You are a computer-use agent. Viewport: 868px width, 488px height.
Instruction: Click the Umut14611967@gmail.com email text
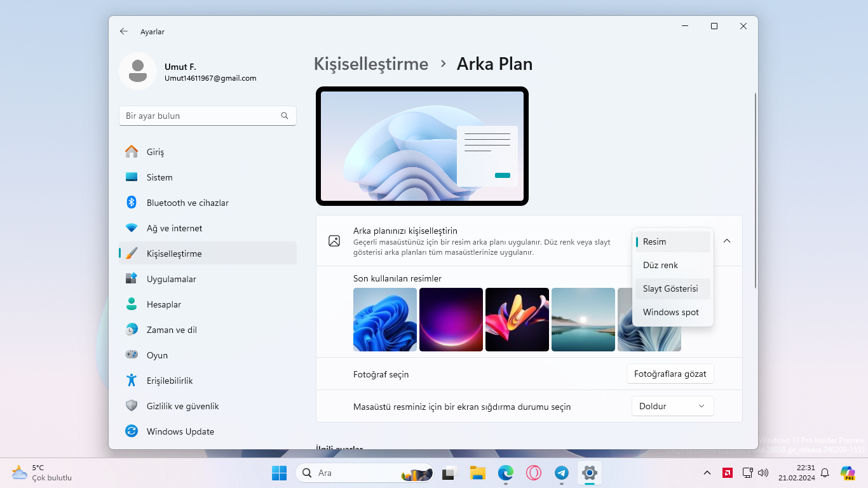tap(210, 78)
